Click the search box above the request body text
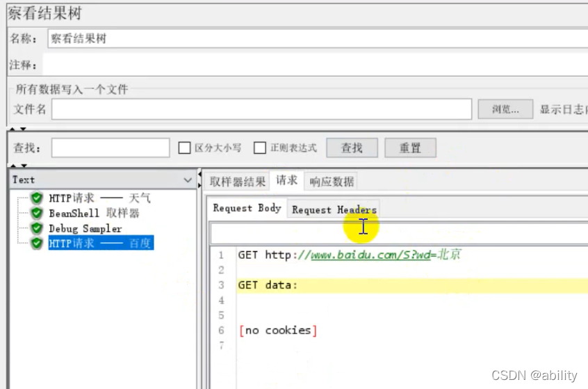 [399, 233]
